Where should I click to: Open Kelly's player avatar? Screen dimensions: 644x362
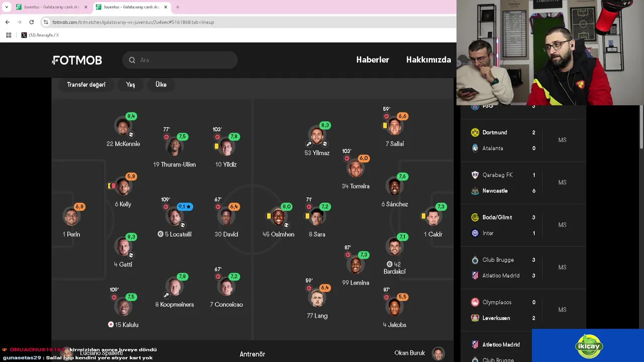[123, 187]
